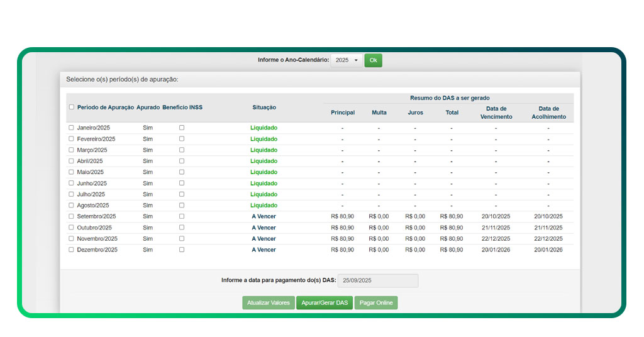The height and width of the screenshot is (337, 644).
Task: Select the Setembro/2025 period checkbox
Action: pyautogui.click(x=71, y=216)
